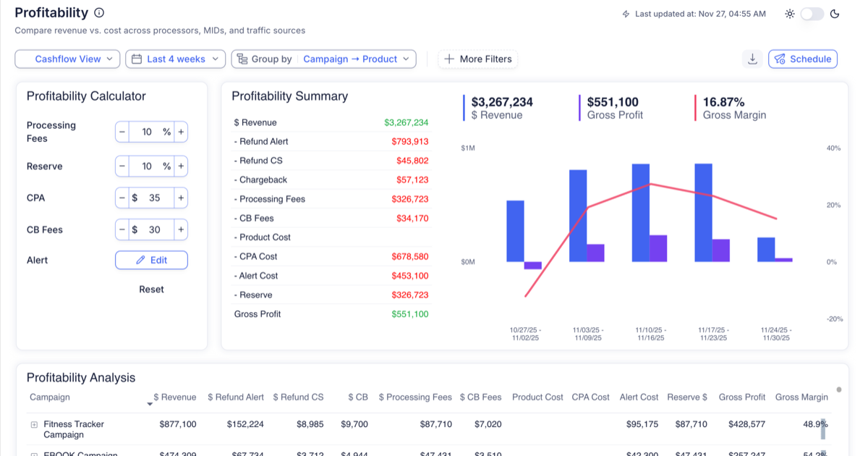This screenshot has height=456, width=868.
Task: Click the Gross Margin column header
Action: [801, 397]
